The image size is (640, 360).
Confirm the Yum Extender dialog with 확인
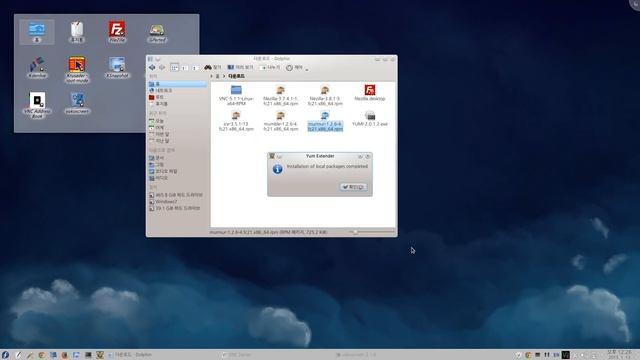[x=353, y=187]
